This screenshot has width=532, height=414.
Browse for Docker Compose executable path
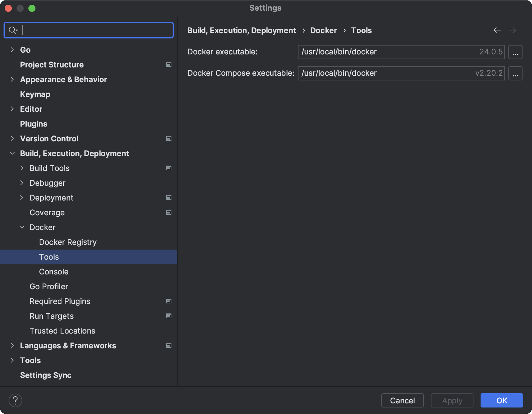(515, 73)
